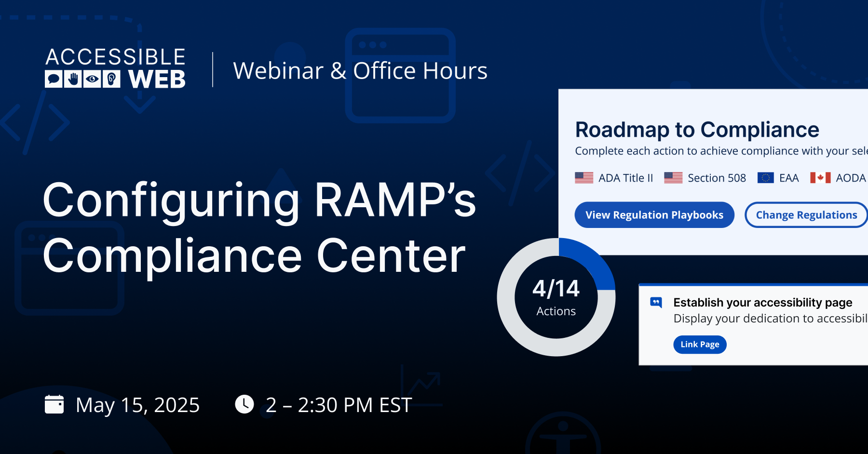Select the US flag beside ADA Title II
The width and height of the screenshot is (868, 454).
click(584, 178)
